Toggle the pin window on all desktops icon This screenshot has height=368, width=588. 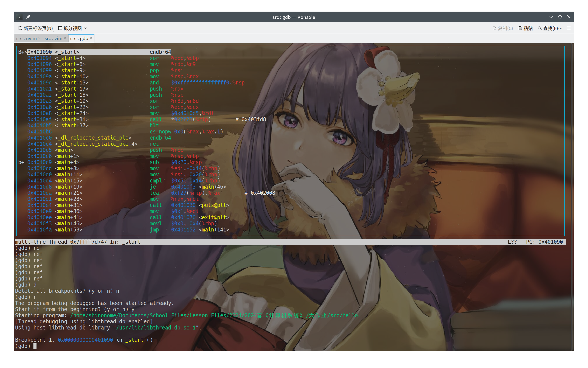pyautogui.click(x=28, y=17)
